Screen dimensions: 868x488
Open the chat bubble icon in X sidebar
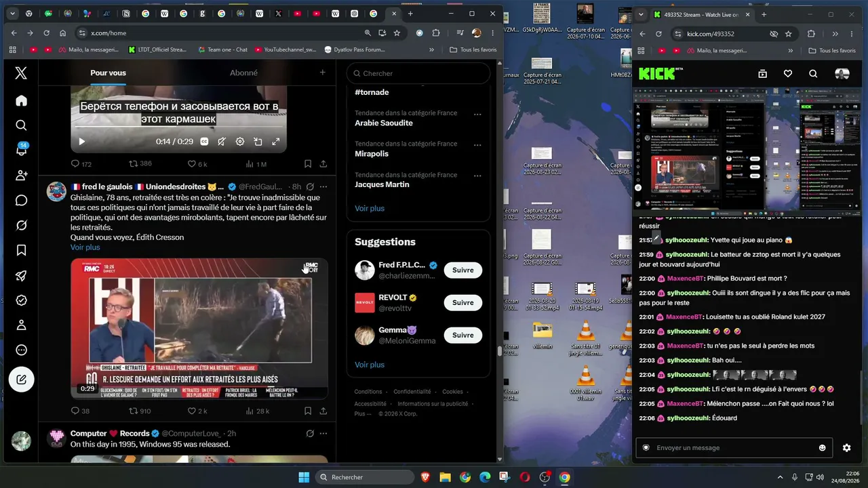(21, 200)
